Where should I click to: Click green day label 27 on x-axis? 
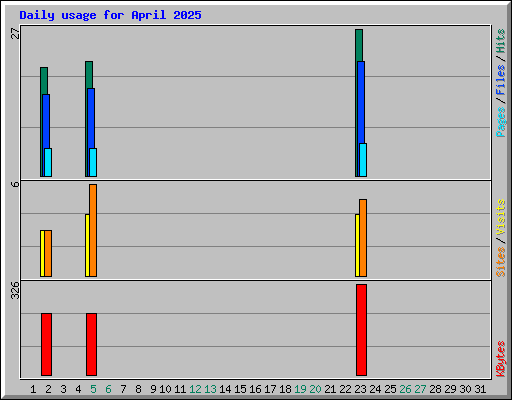click(420, 389)
